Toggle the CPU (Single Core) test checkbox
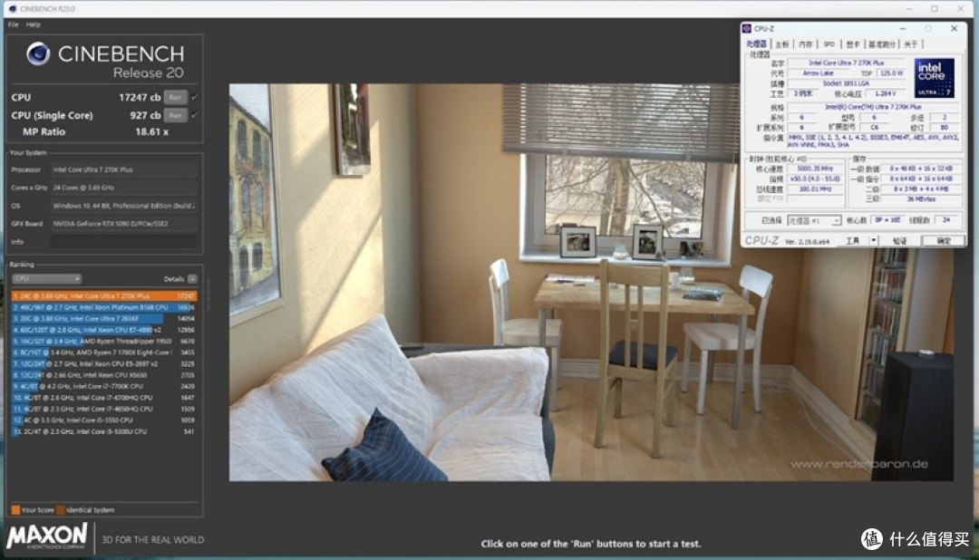Image resolution: width=979 pixels, height=560 pixels. 195,115
